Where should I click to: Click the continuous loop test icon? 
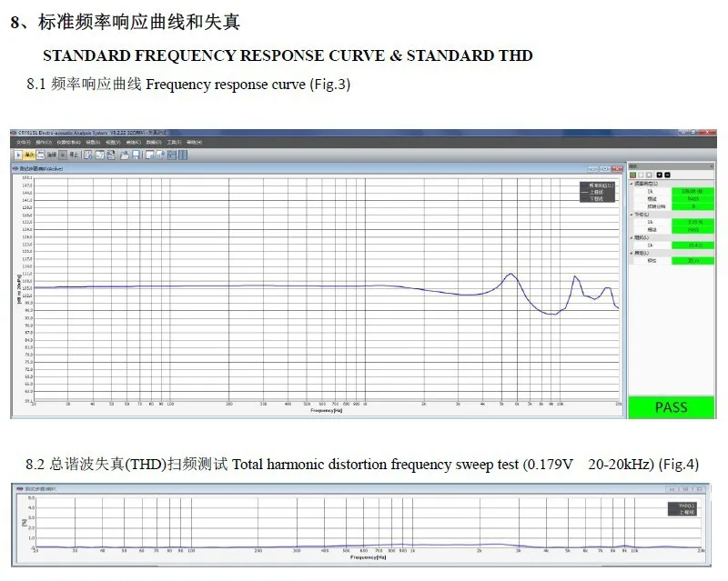(40, 155)
